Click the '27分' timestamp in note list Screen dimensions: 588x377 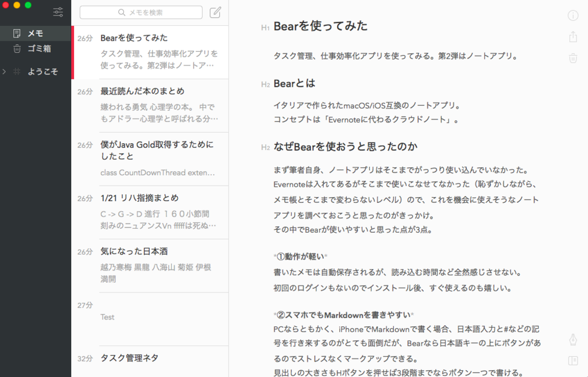85,305
